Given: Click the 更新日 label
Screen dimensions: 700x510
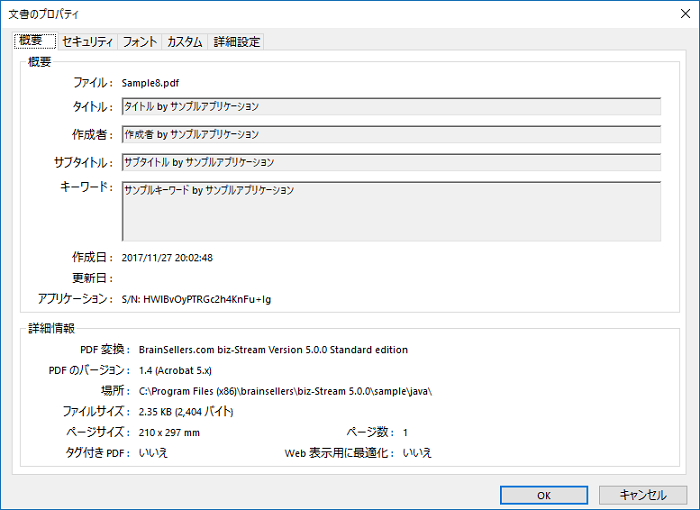Looking at the screenshot, I should pos(92,278).
